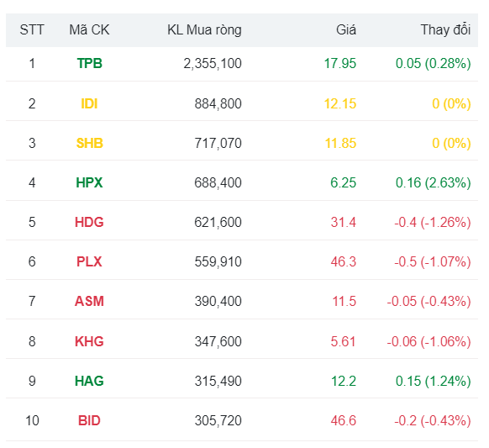Select net volume 305,720
Viewport: 489px width, 448px height.
(218, 421)
